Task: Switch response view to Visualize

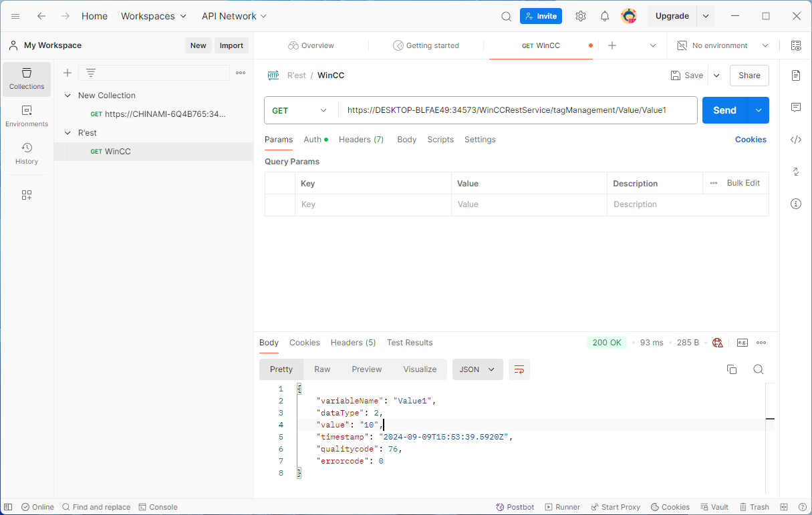Action: pyautogui.click(x=420, y=369)
